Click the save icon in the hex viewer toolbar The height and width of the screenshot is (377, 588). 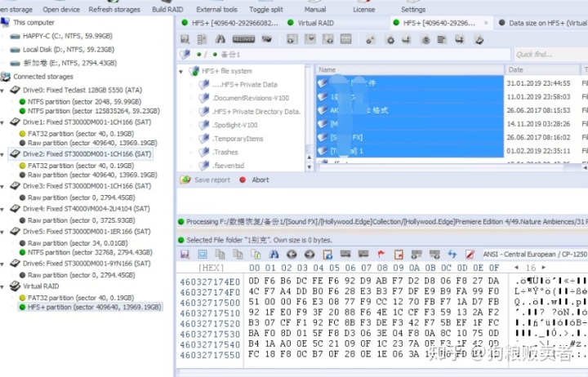pyautogui.click(x=185, y=255)
